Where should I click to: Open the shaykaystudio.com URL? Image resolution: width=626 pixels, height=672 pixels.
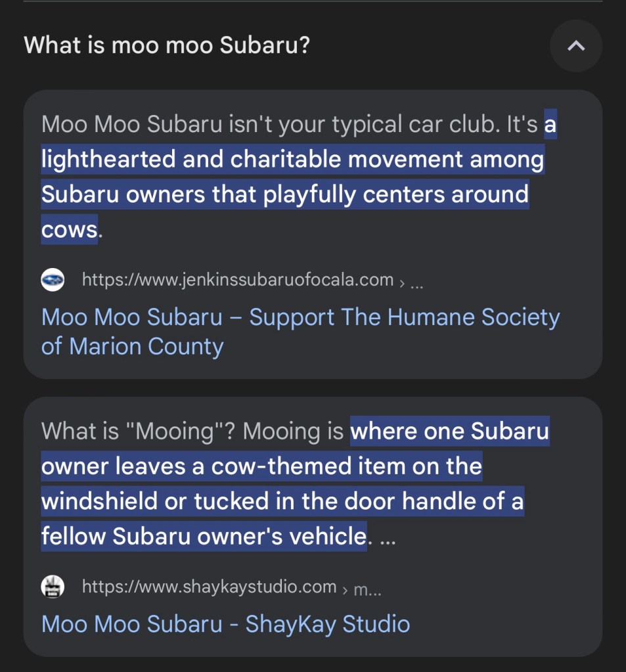[209, 587]
